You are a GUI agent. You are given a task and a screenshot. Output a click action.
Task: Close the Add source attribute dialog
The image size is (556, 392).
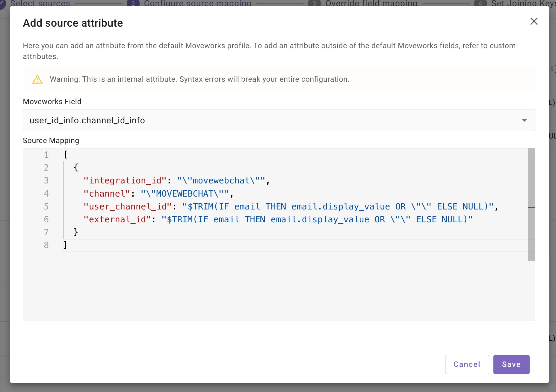tap(534, 21)
